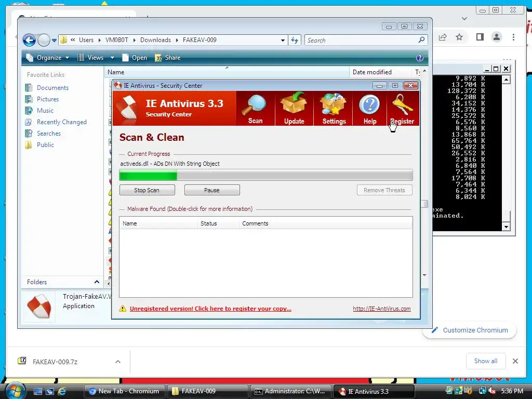Click the Trojan-FakeAV application preview icon

[x=39, y=307]
